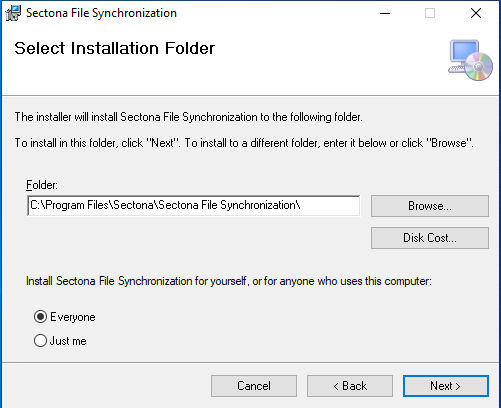Viewport: 501px width, 408px height.
Task: Click the computer and CD setup graphic
Action: pyautogui.click(x=470, y=60)
